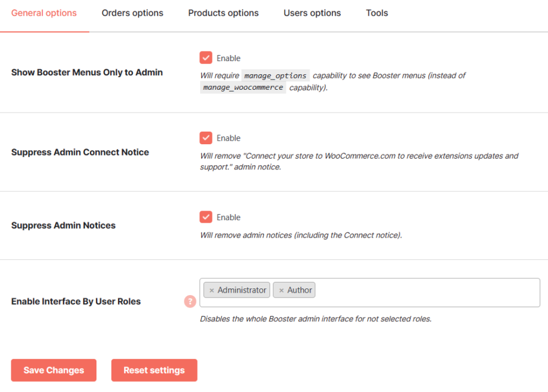Click the Author role tag
Viewport: 548px width, 392px height.
[x=294, y=290]
